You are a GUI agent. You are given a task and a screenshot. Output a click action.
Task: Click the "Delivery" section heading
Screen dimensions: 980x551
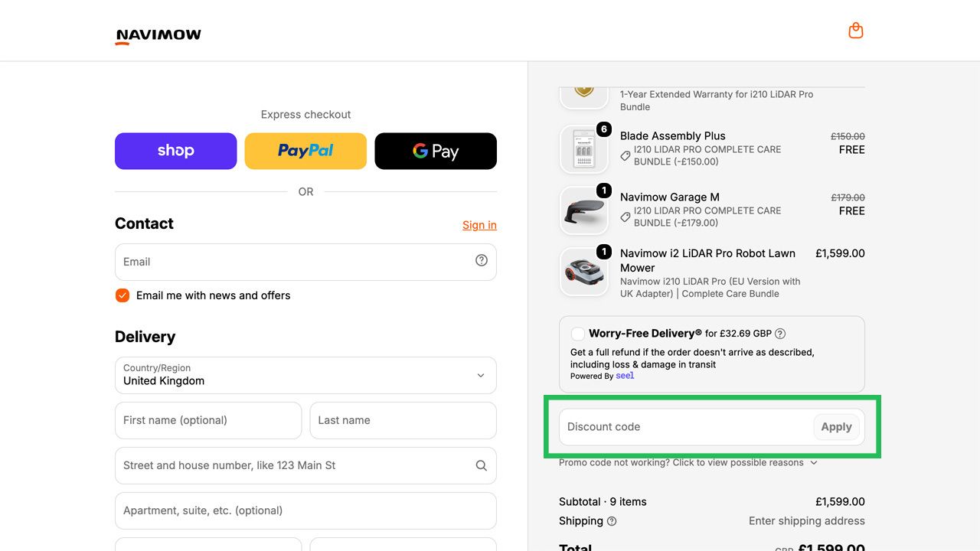click(145, 337)
